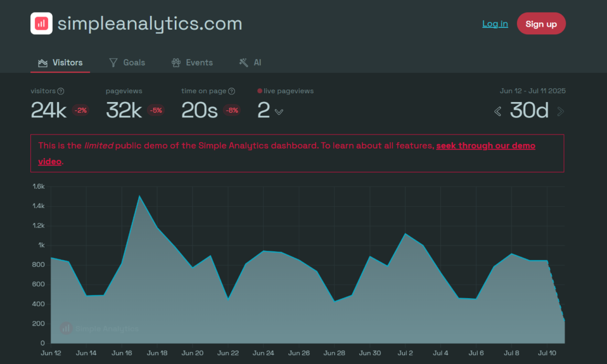The image size is (607, 364).
Task: Go to next 30d period arrow
Action: [x=560, y=111]
